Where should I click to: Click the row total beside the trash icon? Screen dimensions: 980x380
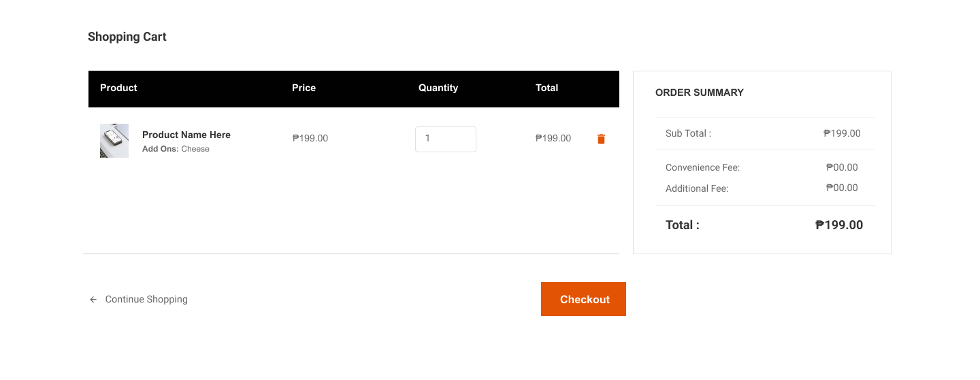pyautogui.click(x=553, y=138)
